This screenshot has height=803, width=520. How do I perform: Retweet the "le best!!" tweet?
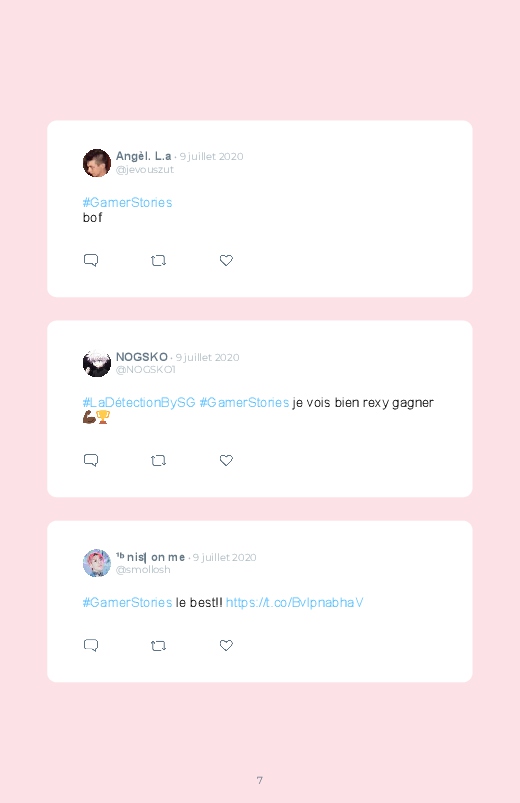point(158,646)
